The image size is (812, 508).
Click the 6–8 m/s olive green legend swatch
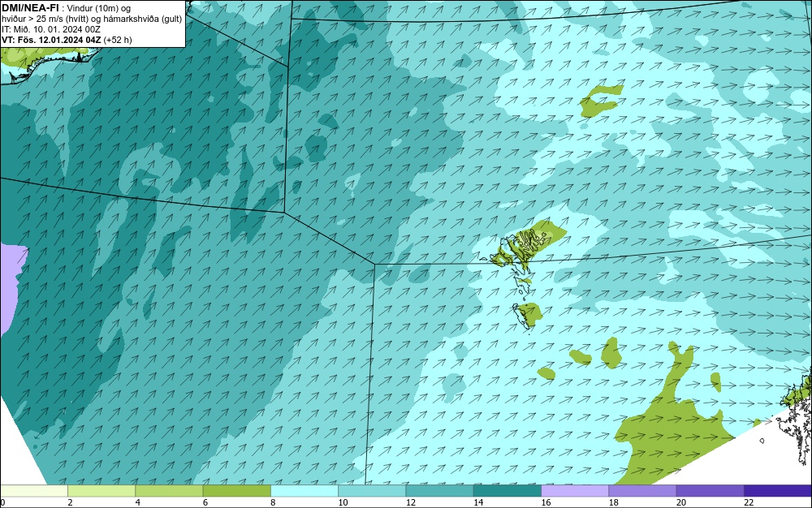(x=236, y=490)
